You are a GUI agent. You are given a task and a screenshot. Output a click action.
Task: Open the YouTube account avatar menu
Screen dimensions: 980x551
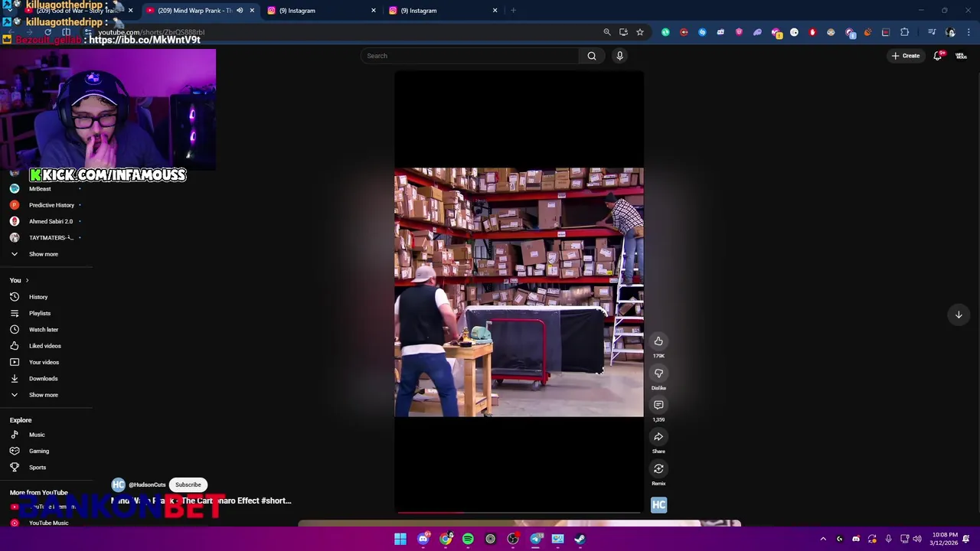click(961, 56)
